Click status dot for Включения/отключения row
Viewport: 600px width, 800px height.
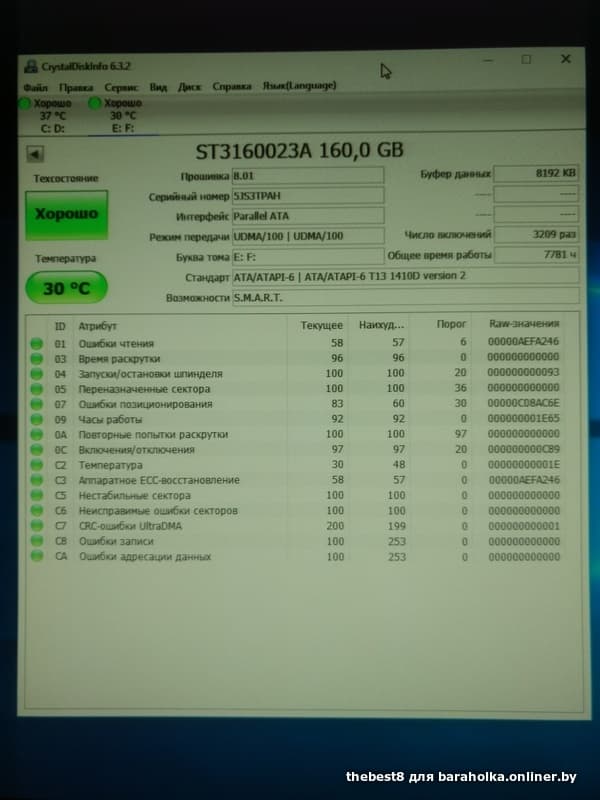coord(36,449)
